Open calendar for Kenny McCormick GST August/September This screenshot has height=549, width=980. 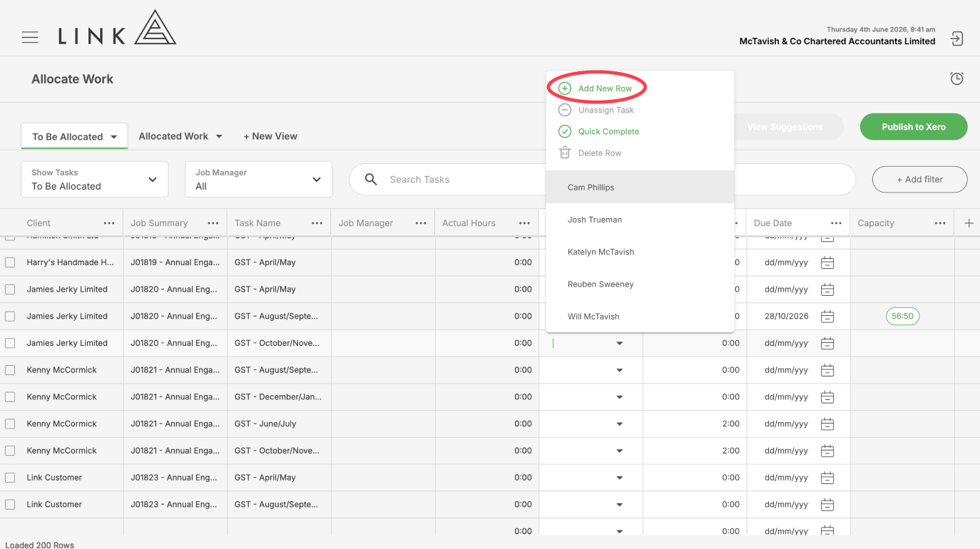[x=827, y=370]
